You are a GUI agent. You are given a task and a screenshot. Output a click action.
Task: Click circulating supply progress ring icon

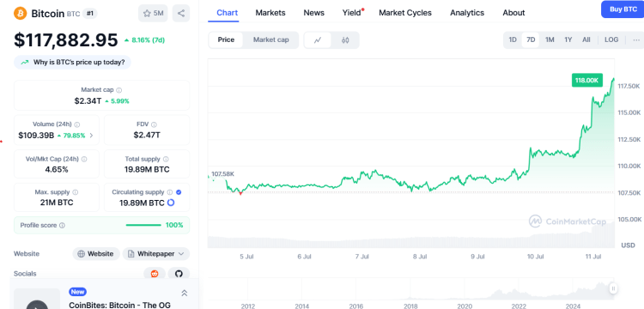tap(171, 203)
